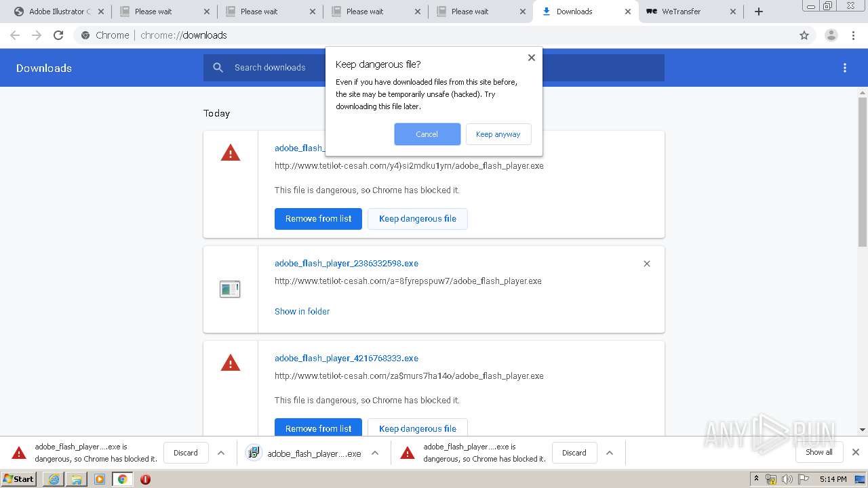Click Cancel in the dangerous file dialog
This screenshot has width=868, height=488.
coord(427,134)
